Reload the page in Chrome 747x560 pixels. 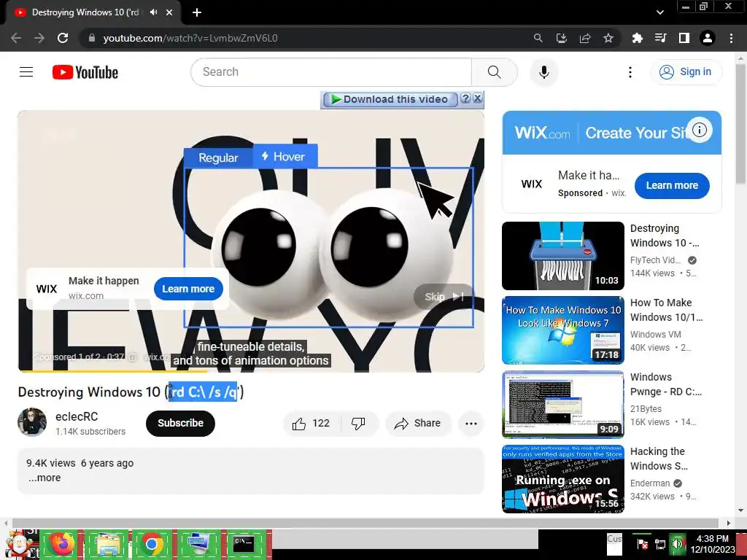click(63, 38)
